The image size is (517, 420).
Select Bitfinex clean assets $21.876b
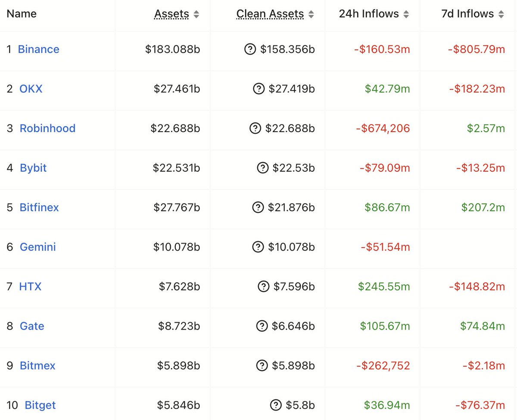[291, 207]
